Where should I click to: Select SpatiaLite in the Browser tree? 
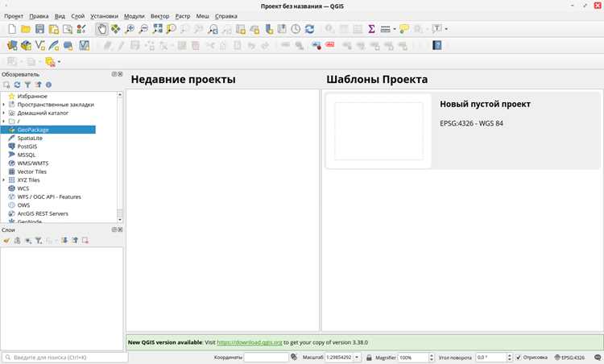(30, 138)
